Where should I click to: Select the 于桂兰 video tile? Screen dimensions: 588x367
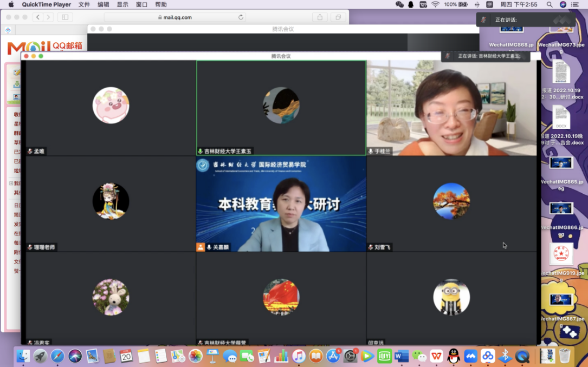tap(451, 108)
